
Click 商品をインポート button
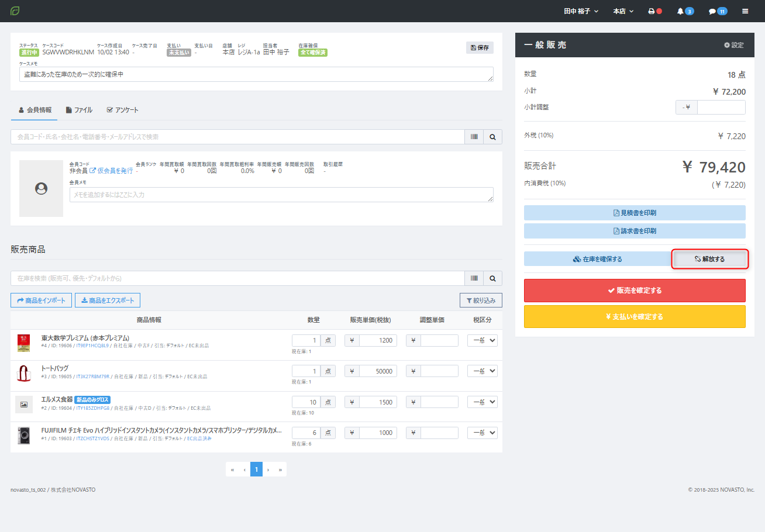(42, 300)
